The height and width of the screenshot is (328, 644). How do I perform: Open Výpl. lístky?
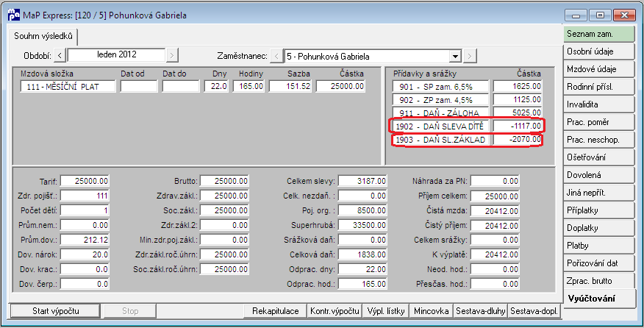click(386, 311)
